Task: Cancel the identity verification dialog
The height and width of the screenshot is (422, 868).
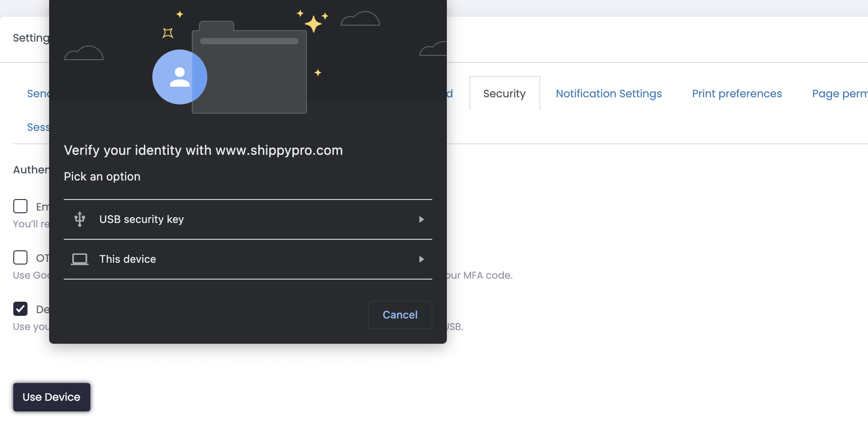Action: [x=400, y=315]
